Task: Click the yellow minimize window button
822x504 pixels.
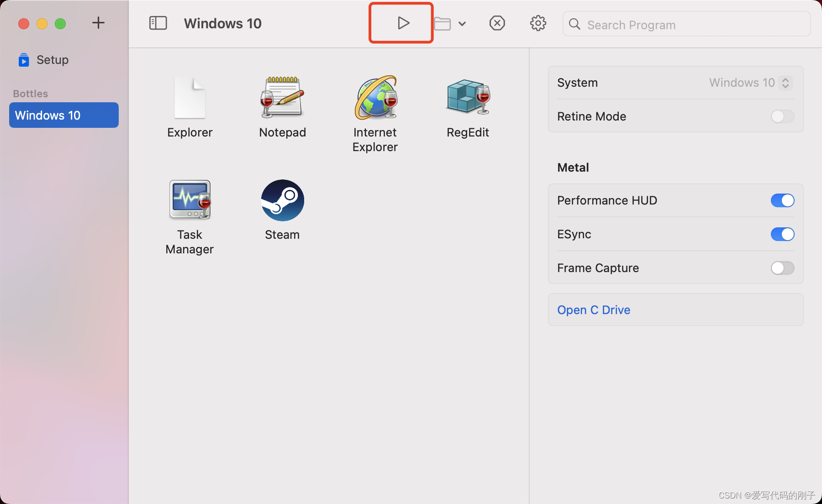Action: (x=42, y=23)
